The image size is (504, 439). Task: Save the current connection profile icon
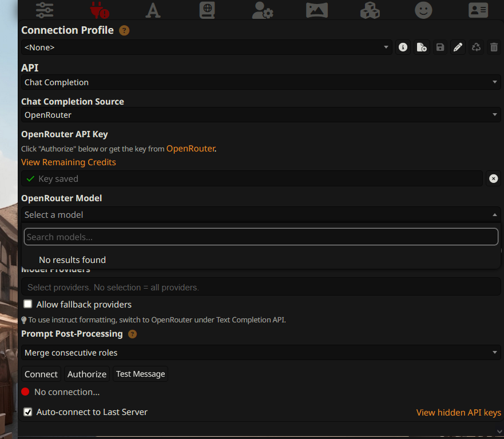pos(440,47)
